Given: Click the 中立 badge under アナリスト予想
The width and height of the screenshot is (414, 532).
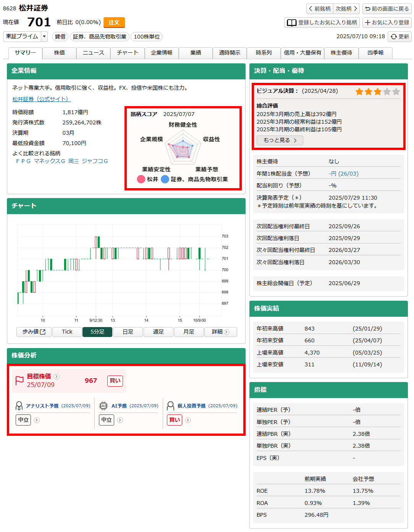Looking at the screenshot, I should 24,420.
